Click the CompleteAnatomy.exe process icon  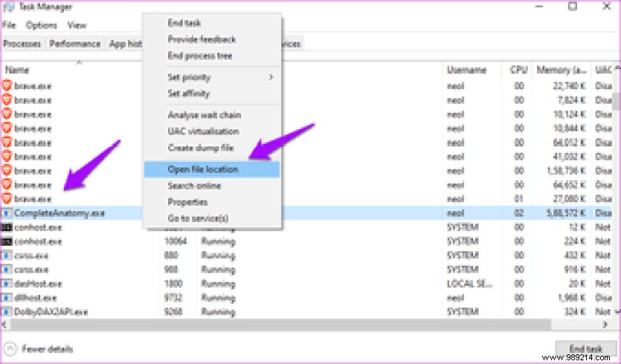(7, 213)
